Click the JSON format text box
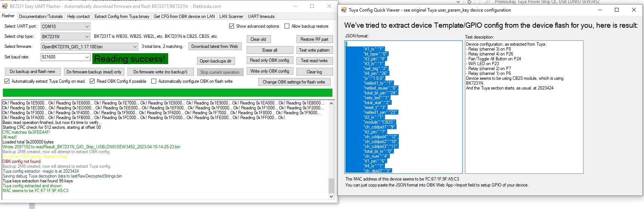Viewport: 644px width, 209px height. (x=404, y=107)
